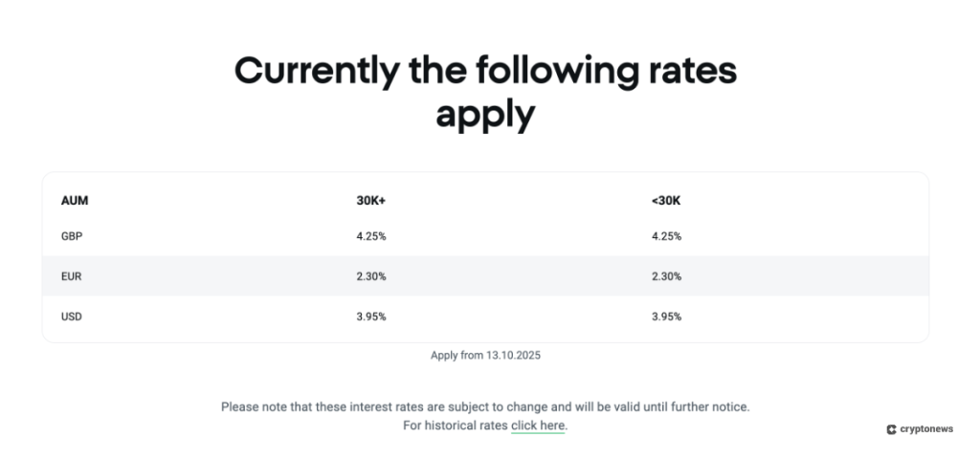Select the AUM column header

point(75,201)
